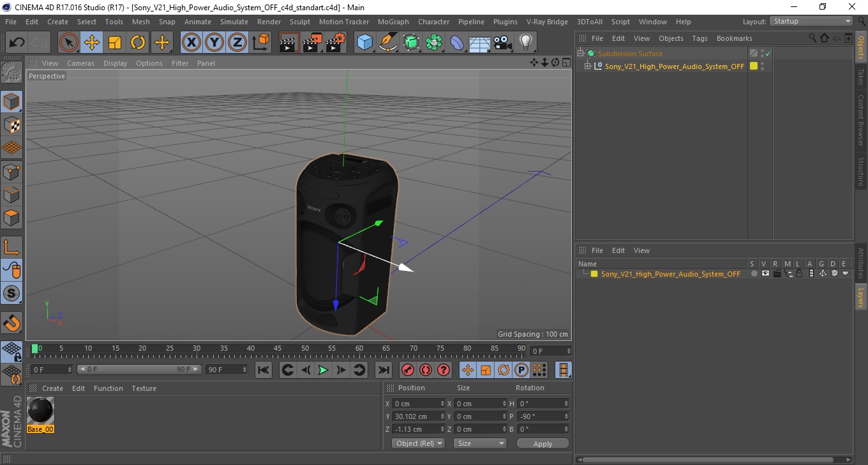Select the Spline Pen tool
Viewport: 868px width, 465px height.
[x=388, y=43]
